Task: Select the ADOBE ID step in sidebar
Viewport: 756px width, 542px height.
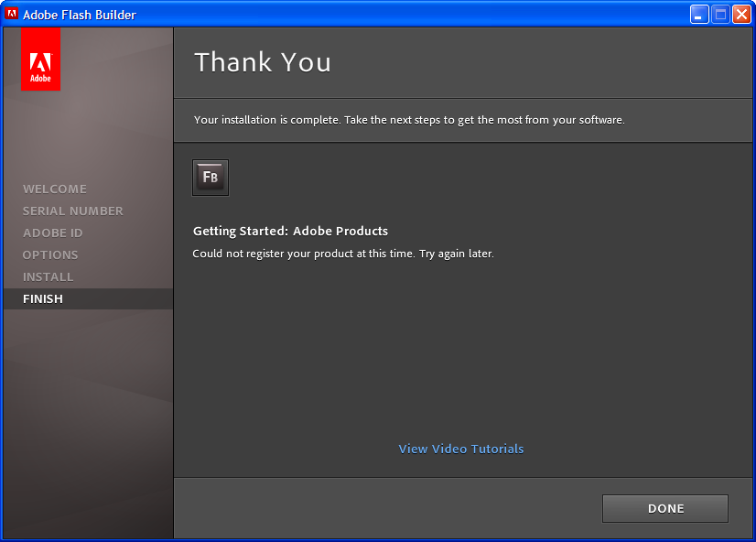Action: pyautogui.click(x=52, y=233)
